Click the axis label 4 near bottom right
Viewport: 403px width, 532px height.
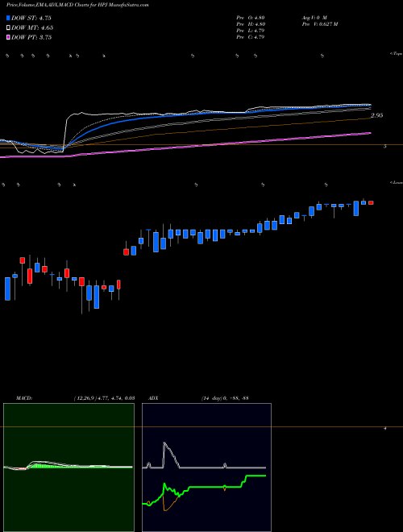385,429
